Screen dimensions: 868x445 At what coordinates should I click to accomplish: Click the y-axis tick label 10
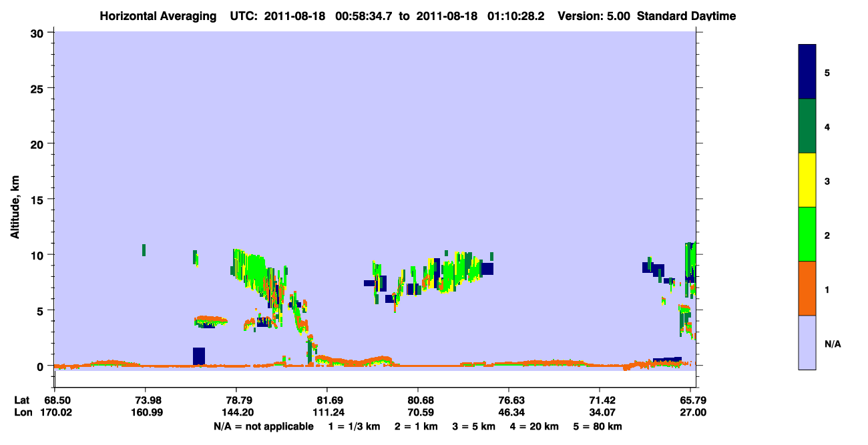tap(39, 255)
